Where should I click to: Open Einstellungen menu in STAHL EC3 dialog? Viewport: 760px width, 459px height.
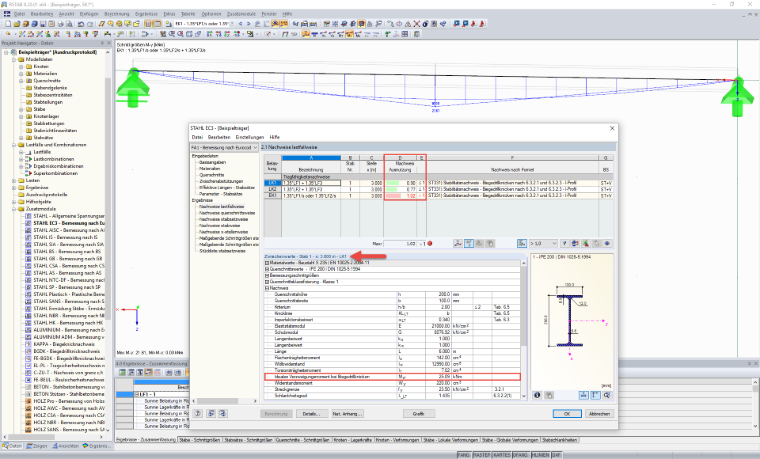tap(250, 137)
